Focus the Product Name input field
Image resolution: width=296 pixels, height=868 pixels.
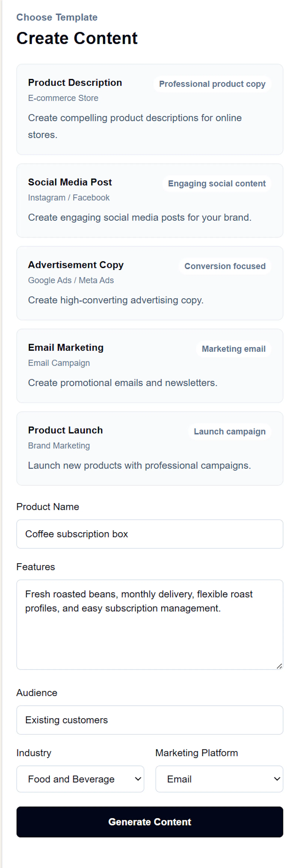tap(150, 534)
